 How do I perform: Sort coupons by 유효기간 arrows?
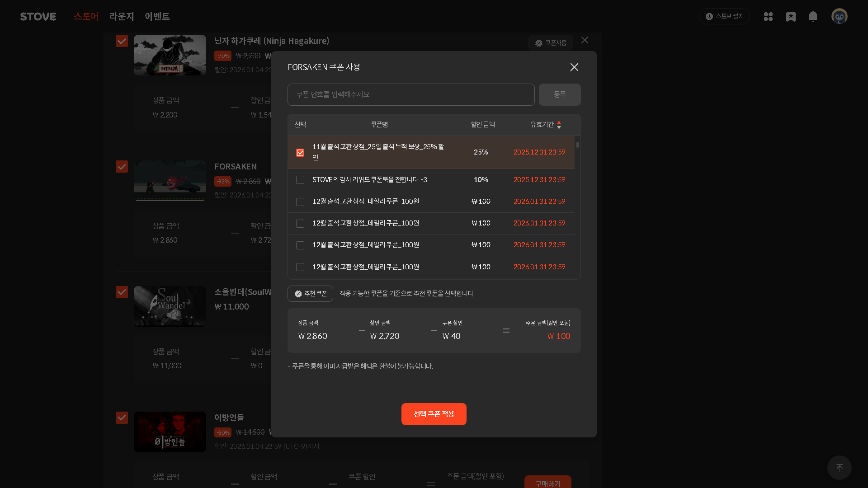click(559, 125)
